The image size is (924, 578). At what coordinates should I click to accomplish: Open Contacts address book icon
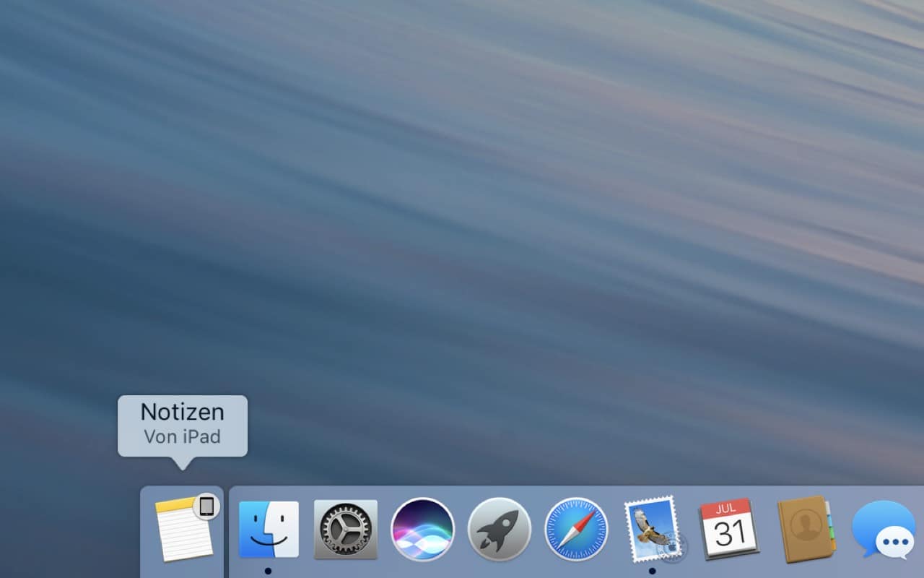coord(806,530)
